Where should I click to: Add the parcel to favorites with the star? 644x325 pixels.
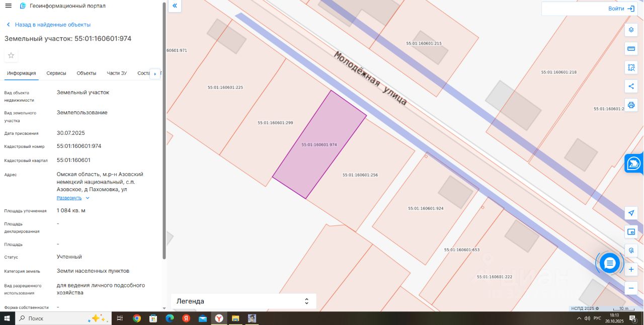click(11, 55)
